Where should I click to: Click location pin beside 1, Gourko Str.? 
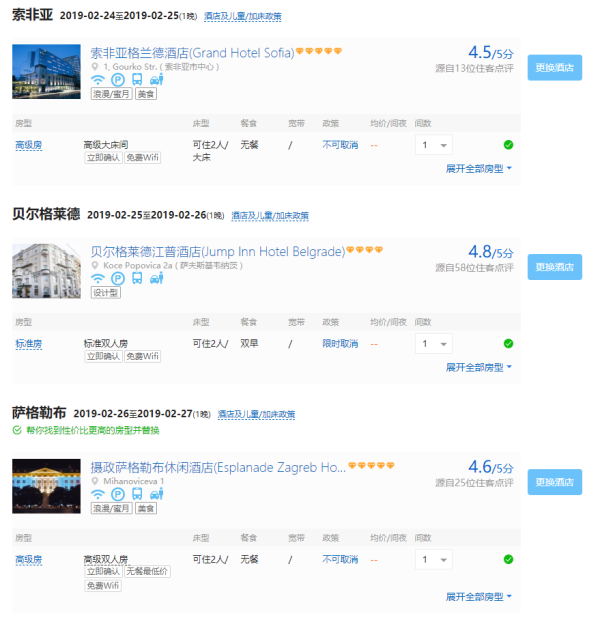tap(95, 67)
